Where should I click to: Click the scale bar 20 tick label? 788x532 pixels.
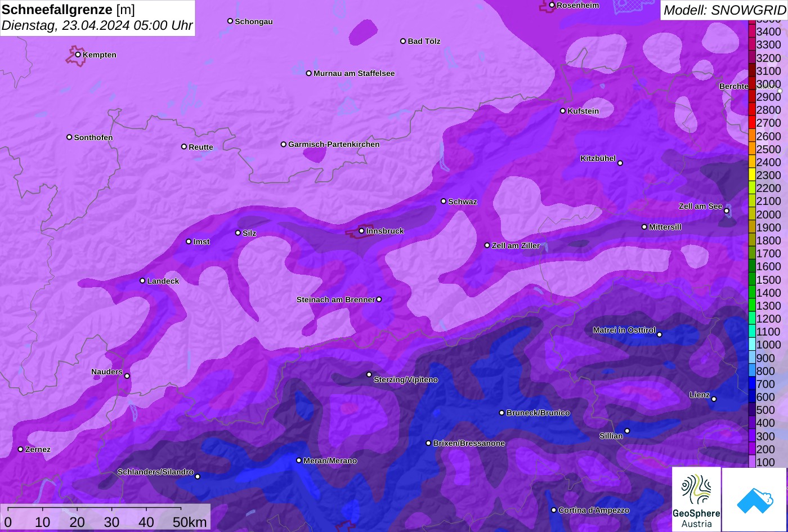coord(77,522)
